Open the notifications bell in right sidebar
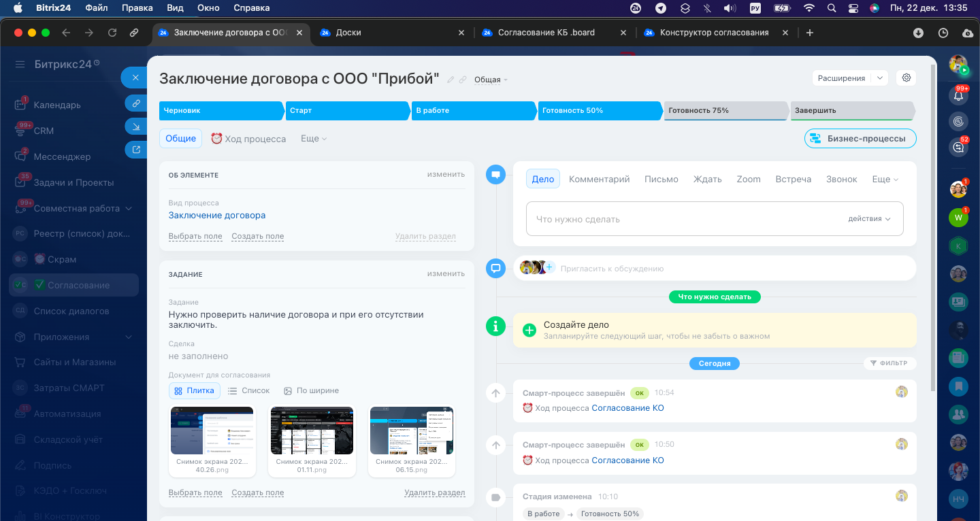Viewport: 980px width, 521px height. point(959,96)
